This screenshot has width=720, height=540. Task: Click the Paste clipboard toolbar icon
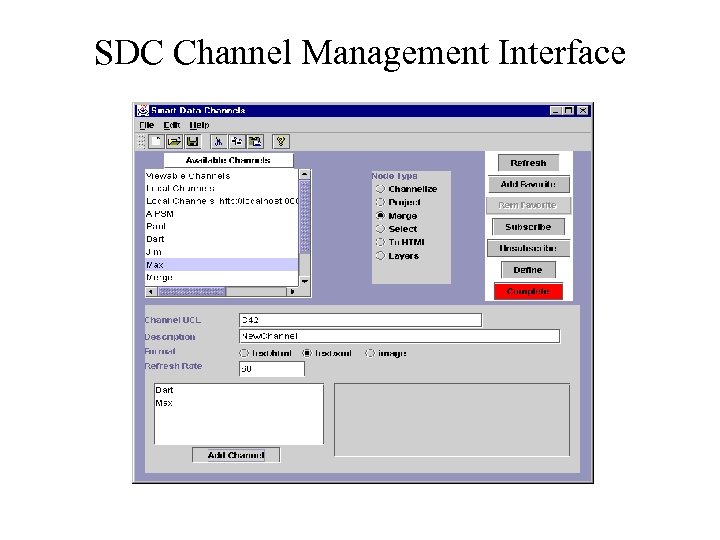point(255,141)
